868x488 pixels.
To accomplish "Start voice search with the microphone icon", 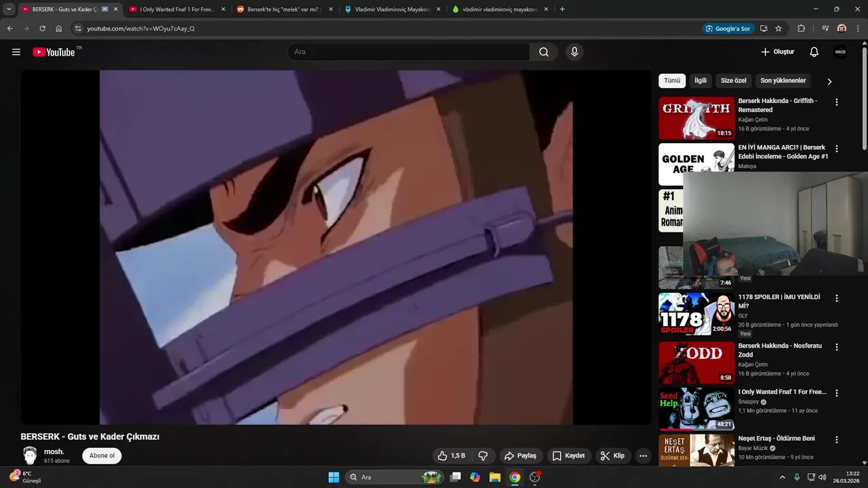I will click(574, 52).
